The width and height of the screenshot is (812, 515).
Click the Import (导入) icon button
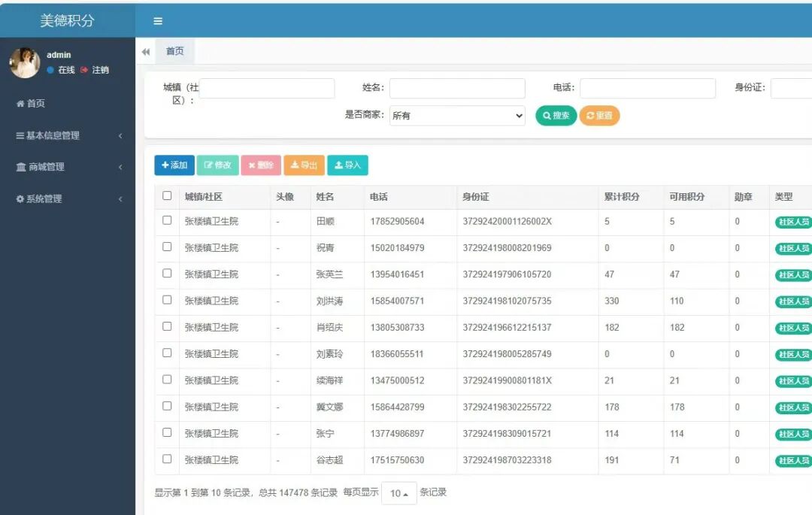pos(347,165)
